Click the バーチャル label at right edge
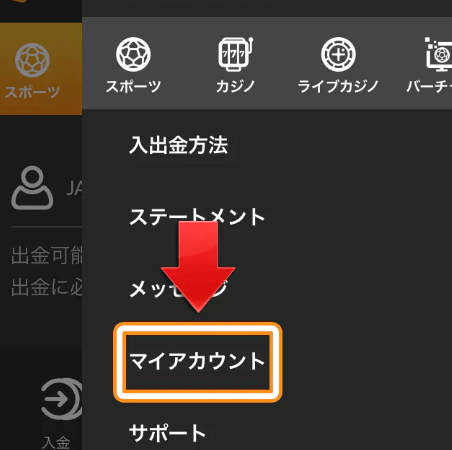 pyautogui.click(x=429, y=87)
